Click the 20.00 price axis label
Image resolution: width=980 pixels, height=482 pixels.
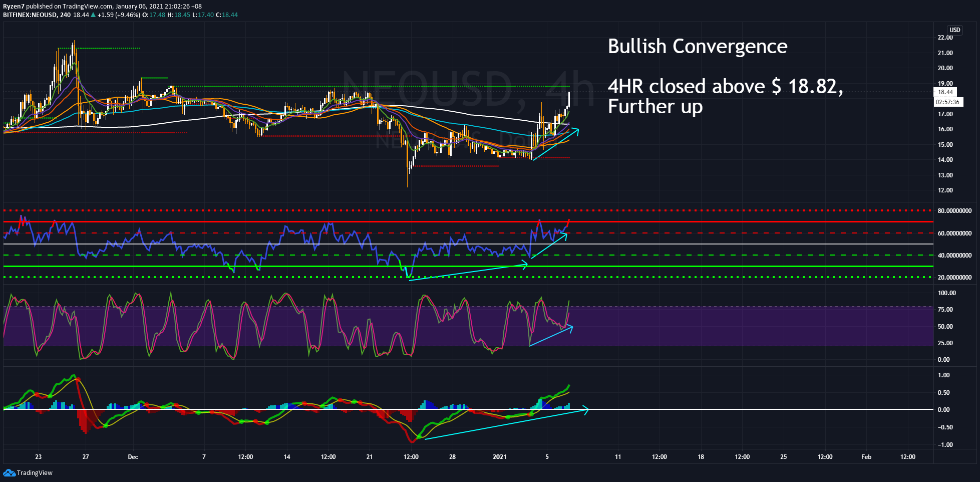(x=945, y=68)
